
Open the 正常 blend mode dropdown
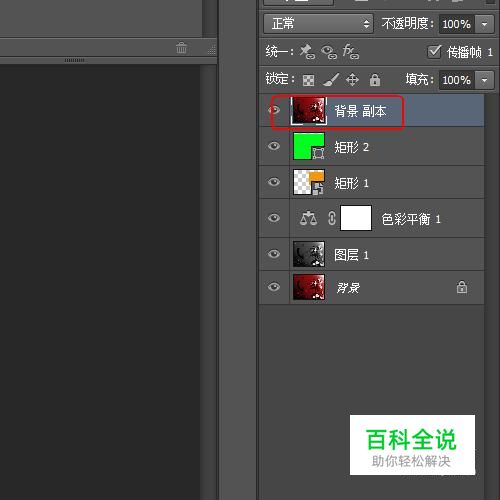coord(318,24)
